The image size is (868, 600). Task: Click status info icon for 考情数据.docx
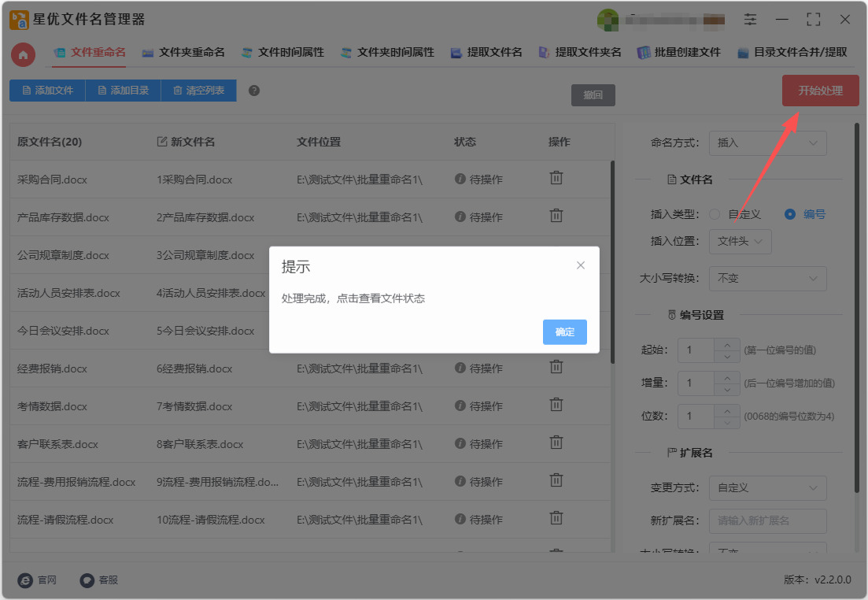point(460,405)
